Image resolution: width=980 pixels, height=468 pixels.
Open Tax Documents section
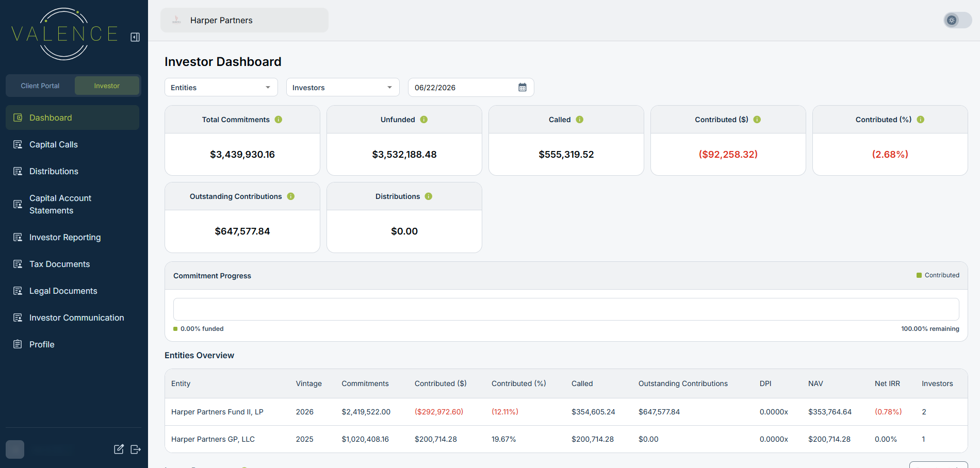pos(72,264)
